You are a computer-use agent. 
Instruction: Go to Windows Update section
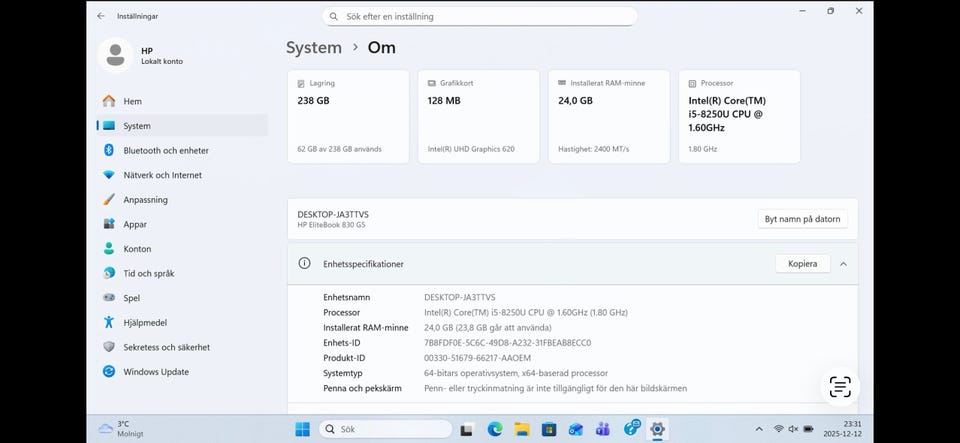pos(155,372)
